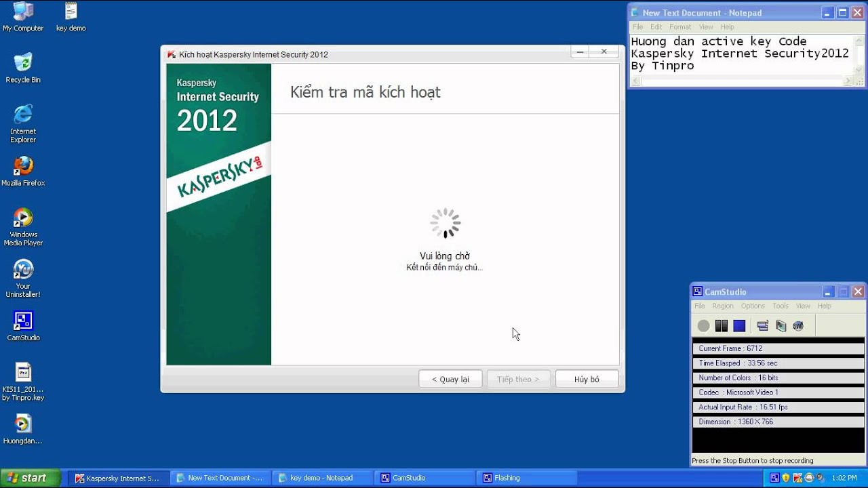Open the Windows start button
This screenshot has height=488, width=868.
pos(31,478)
